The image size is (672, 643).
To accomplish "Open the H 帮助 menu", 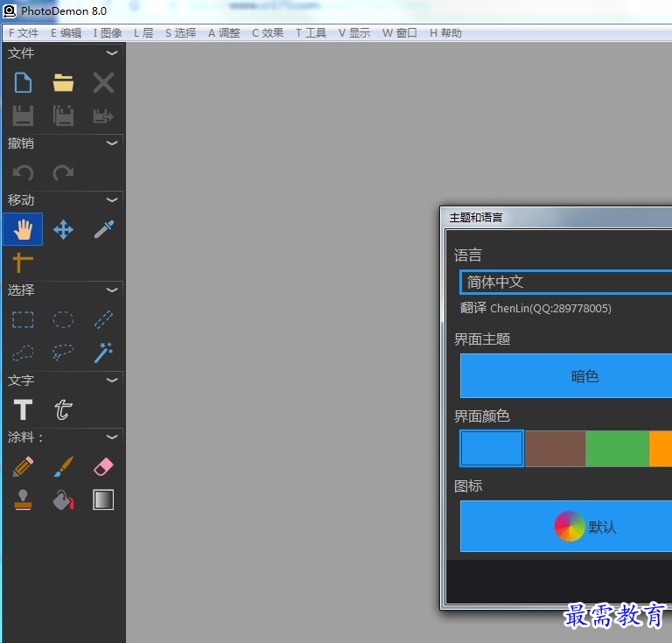I will click(445, 33).
